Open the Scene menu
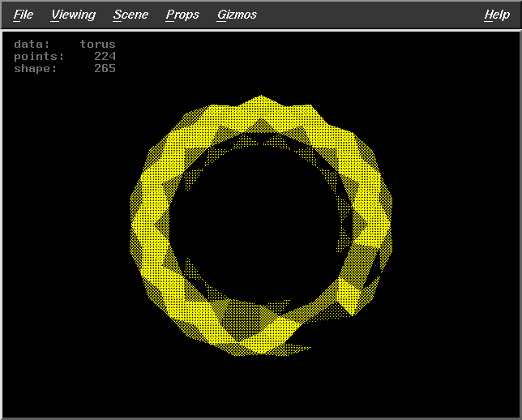522x420 pixels. click(x=130, y=15)
